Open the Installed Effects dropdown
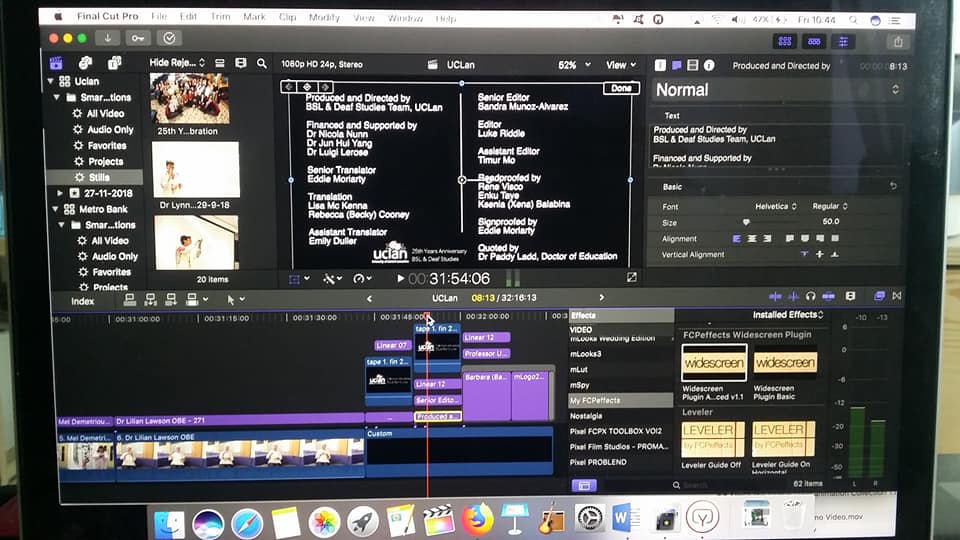 (x=788, y=315)
